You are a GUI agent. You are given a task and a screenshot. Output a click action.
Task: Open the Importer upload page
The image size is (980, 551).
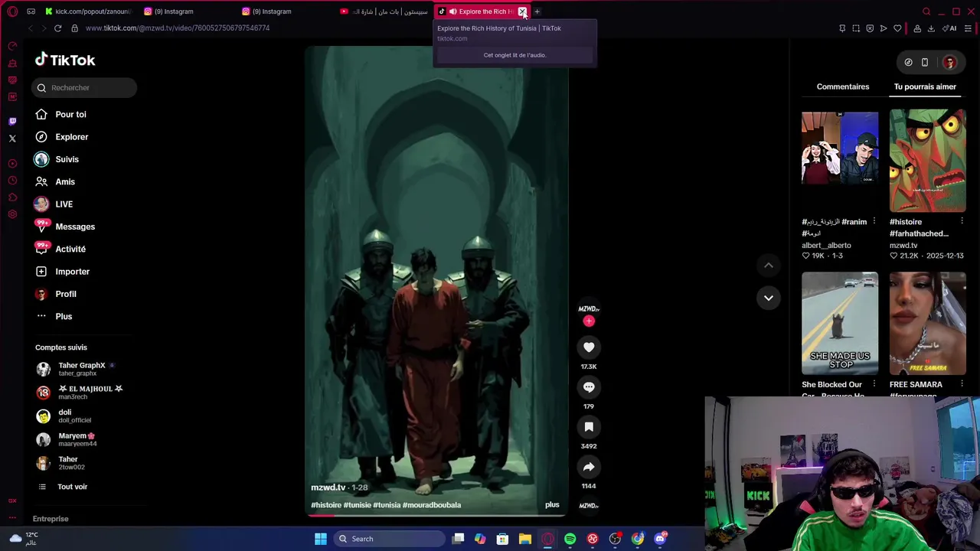pos(72,272)
